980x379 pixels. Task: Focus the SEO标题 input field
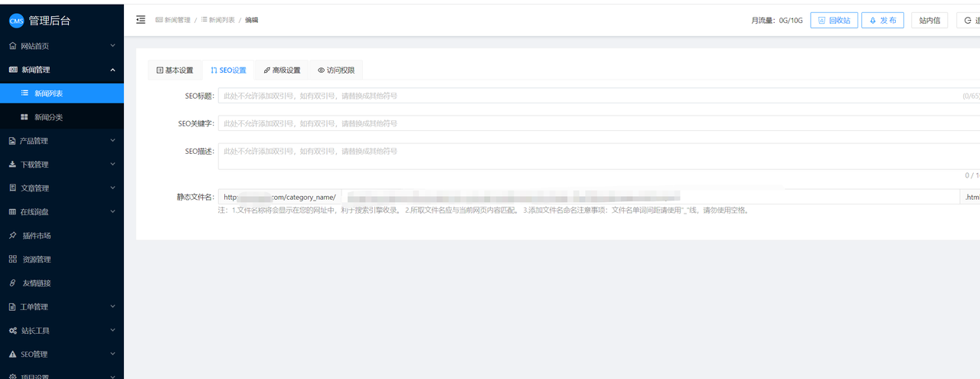click(x=590, y=96)
